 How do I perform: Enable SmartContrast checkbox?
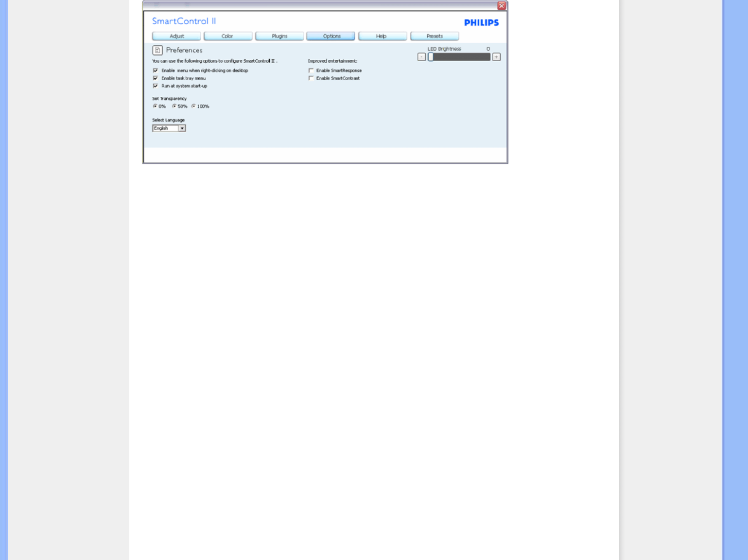coord(311,78)
